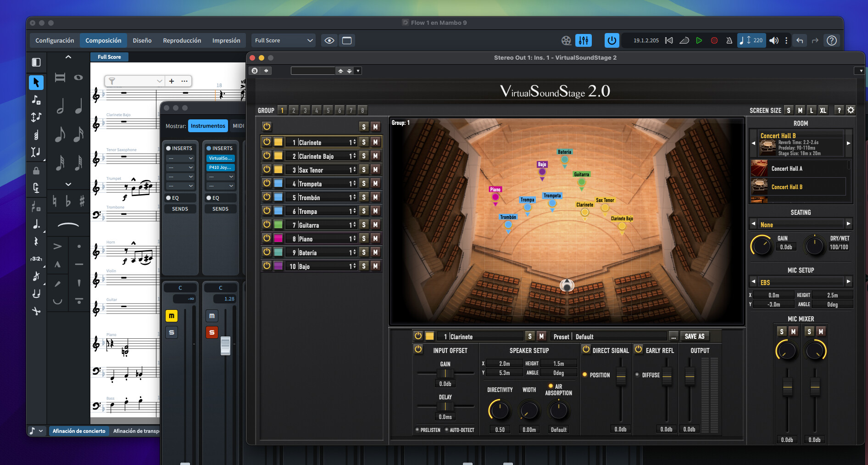Click the lock icon in notes toolbox
868x465 pixels.
click(36, 170)
